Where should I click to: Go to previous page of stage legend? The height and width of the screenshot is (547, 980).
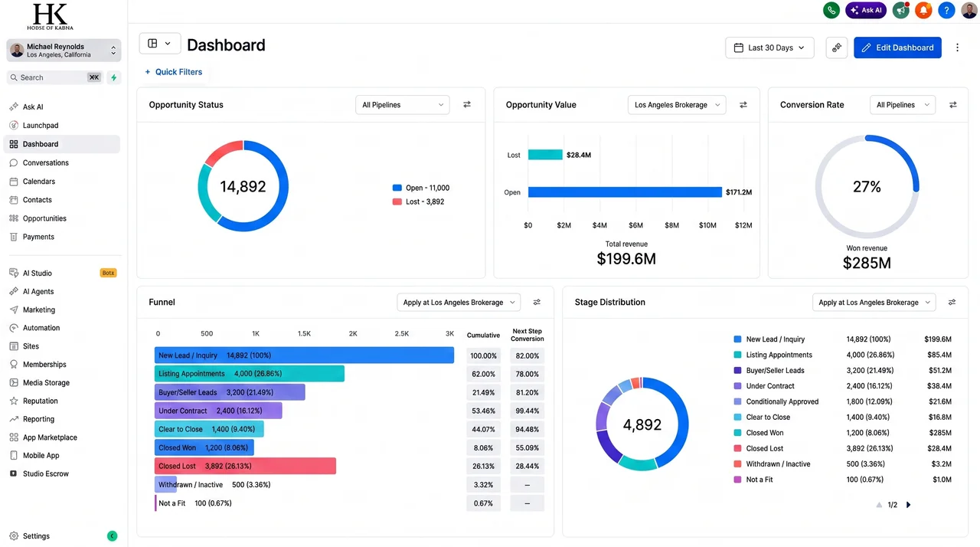click(879, 505)
